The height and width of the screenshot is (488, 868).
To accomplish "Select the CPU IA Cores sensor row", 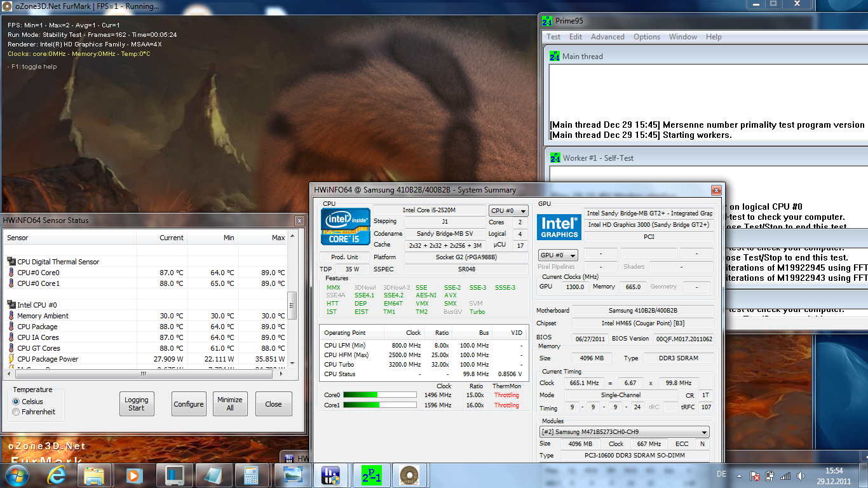I will click(x=146, y=337).
